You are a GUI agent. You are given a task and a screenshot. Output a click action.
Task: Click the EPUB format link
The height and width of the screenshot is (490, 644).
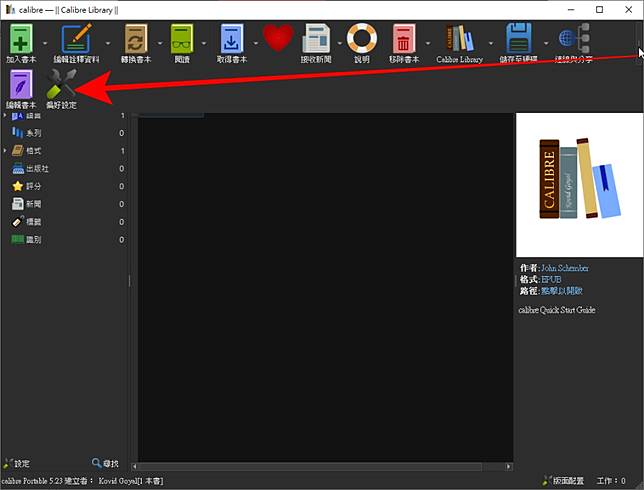[551, 280]
